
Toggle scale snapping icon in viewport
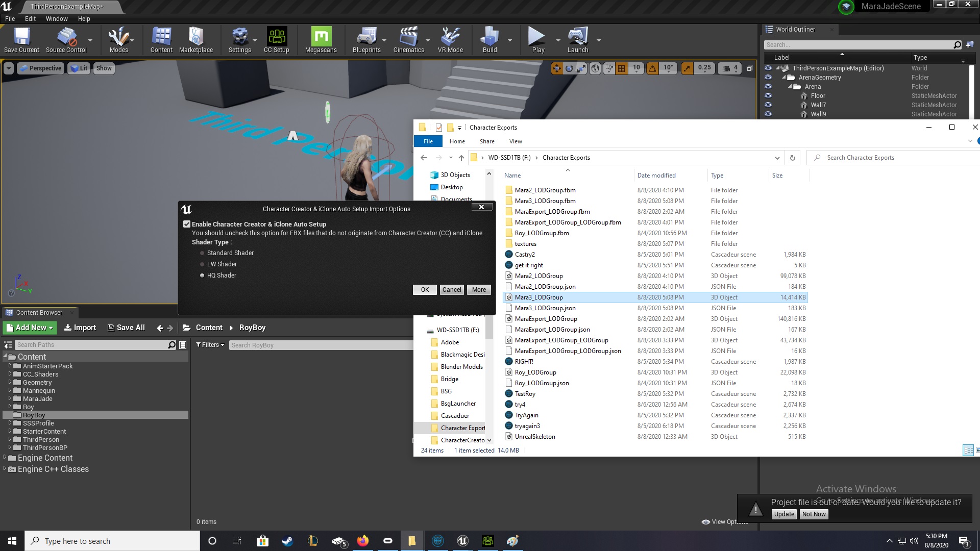tap(688, 68)
